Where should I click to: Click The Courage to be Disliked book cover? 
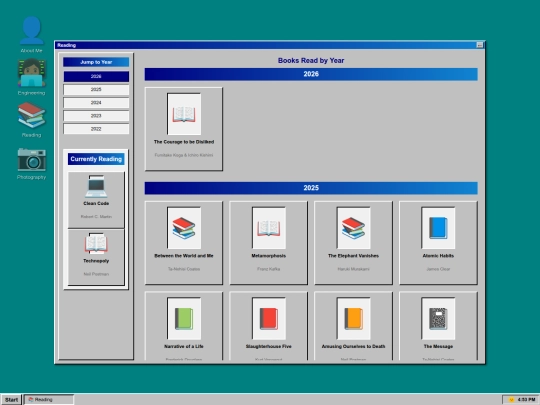tap(184, 114)
